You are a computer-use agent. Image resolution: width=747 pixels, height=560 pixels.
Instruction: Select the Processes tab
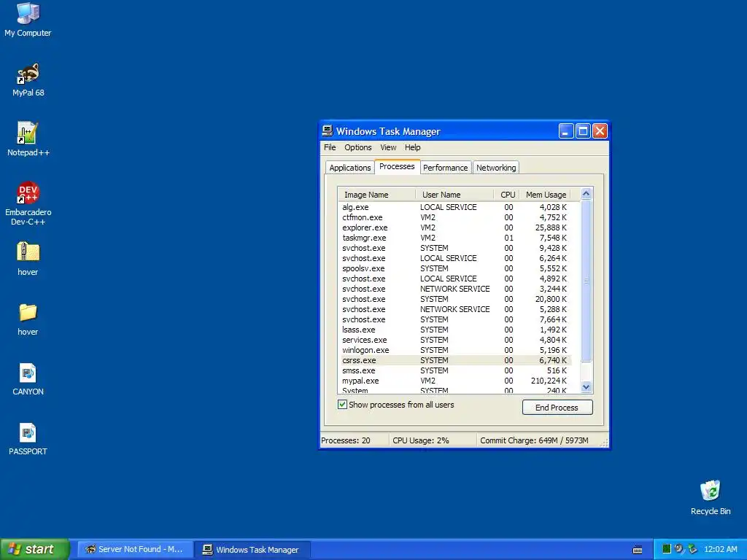tap(397, 167)
